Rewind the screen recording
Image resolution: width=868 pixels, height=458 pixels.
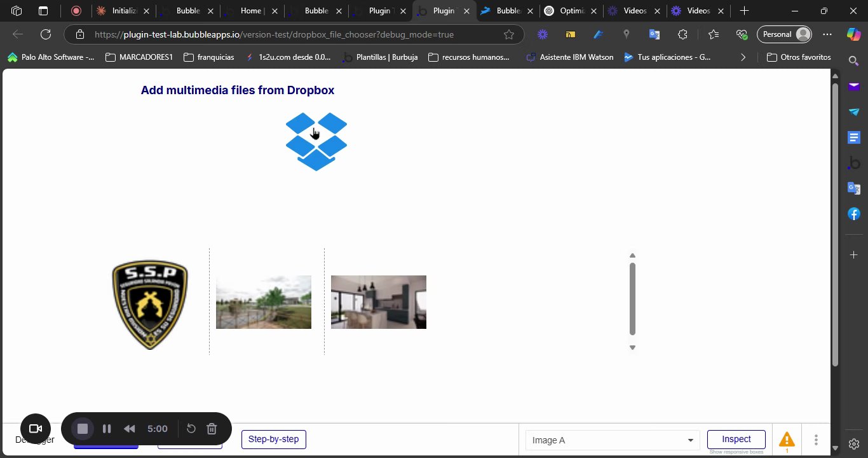point(130,429)
